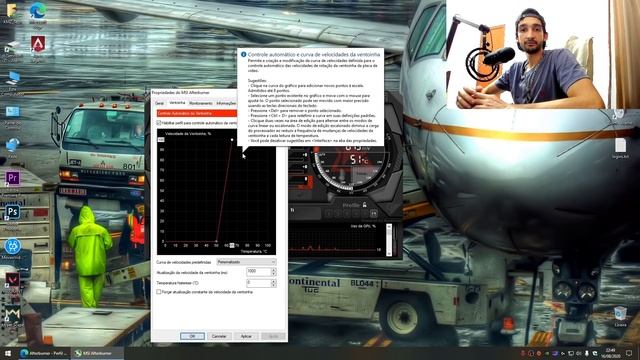
Task: Select the highlighted Afterburner profile slot button
Action: coord(373,213)
